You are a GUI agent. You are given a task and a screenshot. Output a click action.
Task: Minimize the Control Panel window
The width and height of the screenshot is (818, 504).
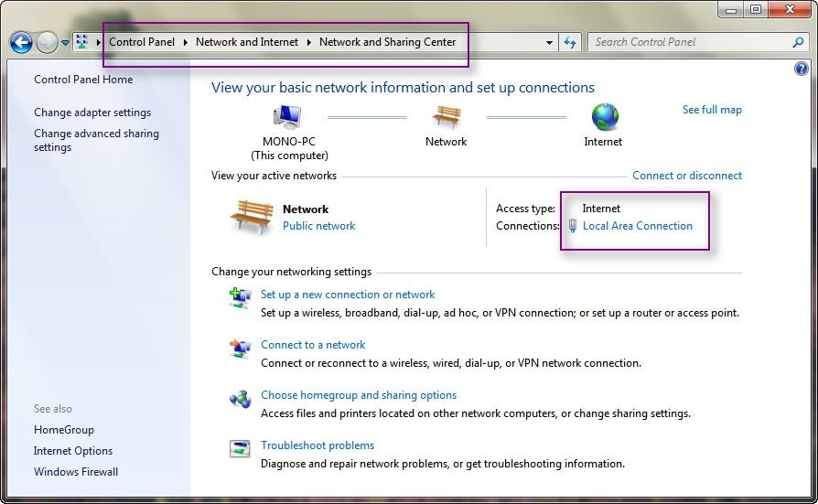pyautogui.click(x=731, y=9)
